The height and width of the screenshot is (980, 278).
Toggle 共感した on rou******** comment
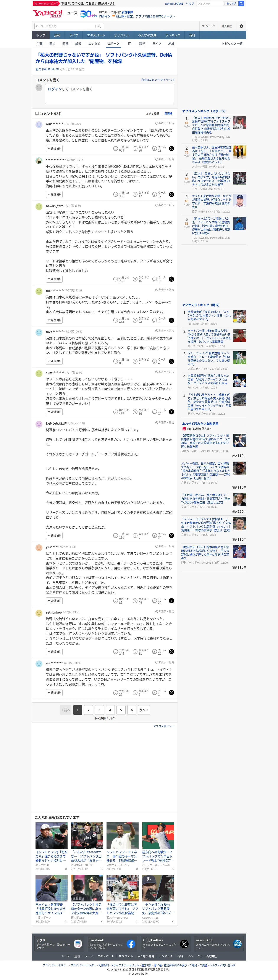pos(121,149)
